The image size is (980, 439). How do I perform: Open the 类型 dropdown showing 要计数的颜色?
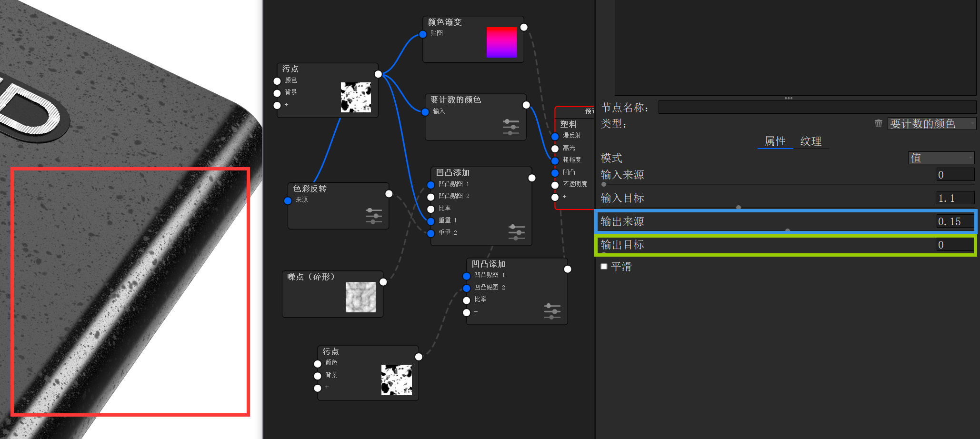[x=931, y=123]
